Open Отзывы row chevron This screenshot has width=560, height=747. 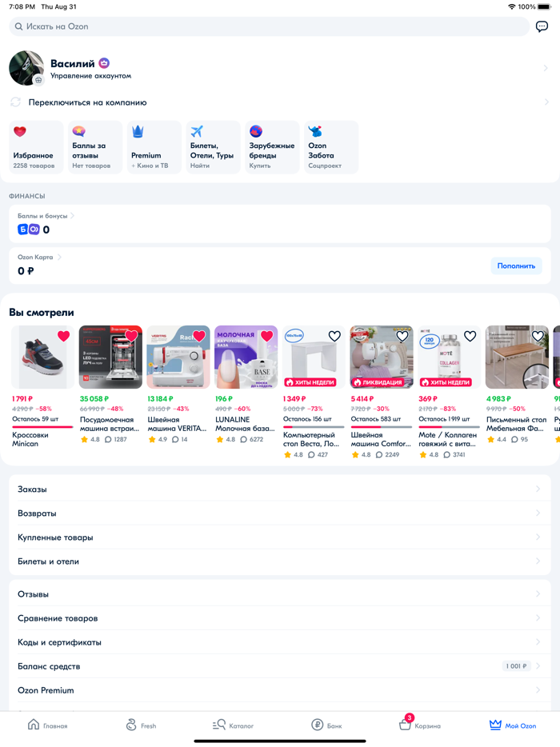click(x=538, y=594)
